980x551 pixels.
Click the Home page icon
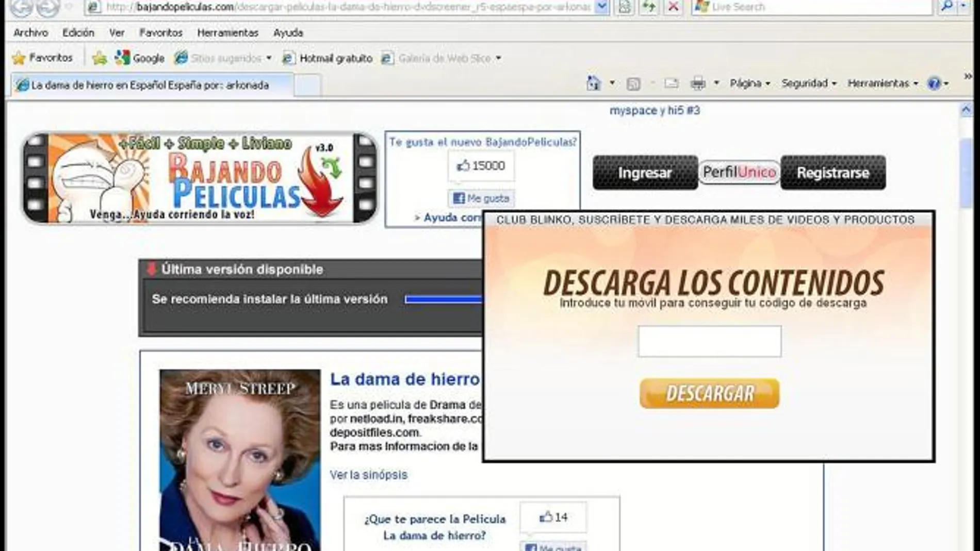point(594,83)
